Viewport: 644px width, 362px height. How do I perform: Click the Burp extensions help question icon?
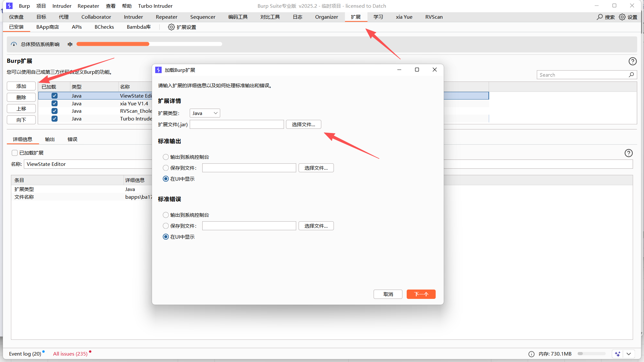632,61
